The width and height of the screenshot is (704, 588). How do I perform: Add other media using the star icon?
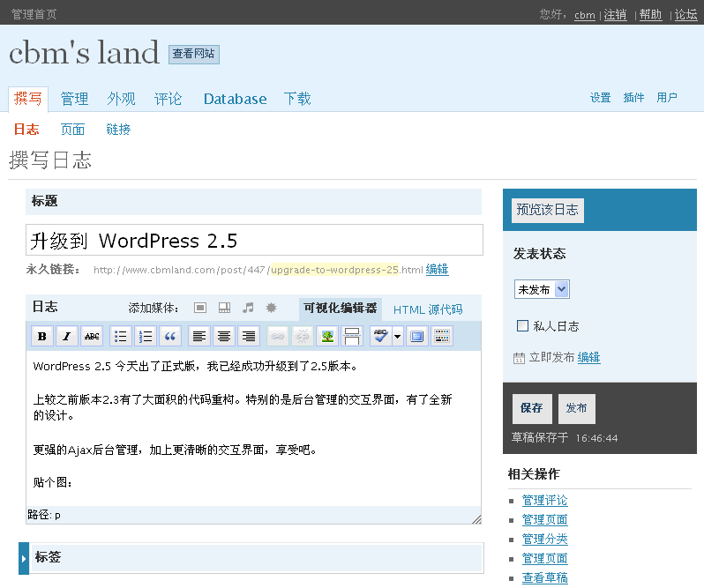(271, 308)
